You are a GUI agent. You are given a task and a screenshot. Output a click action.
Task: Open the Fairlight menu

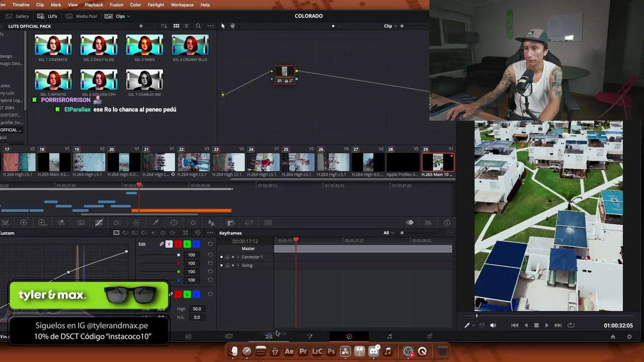[156, 5]
